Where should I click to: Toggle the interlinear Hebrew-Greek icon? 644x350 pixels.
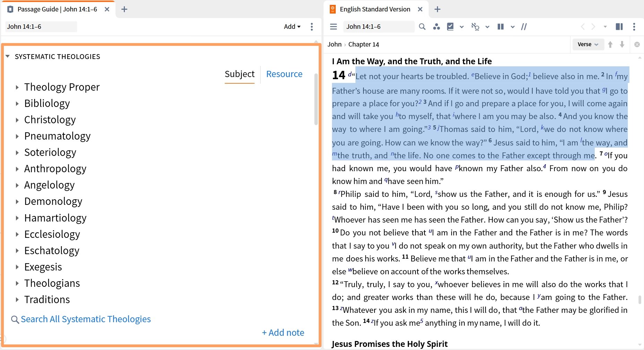pos(475,27)
